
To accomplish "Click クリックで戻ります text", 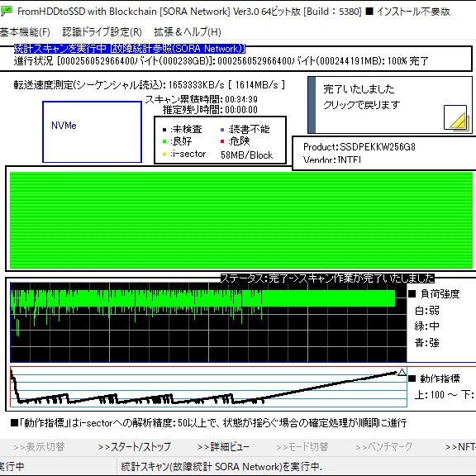I will [x=362, y=105].
